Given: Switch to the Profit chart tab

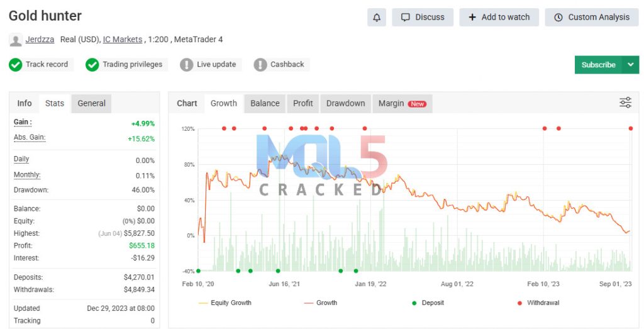Looking at the screenshot, I should pos(303,104).
